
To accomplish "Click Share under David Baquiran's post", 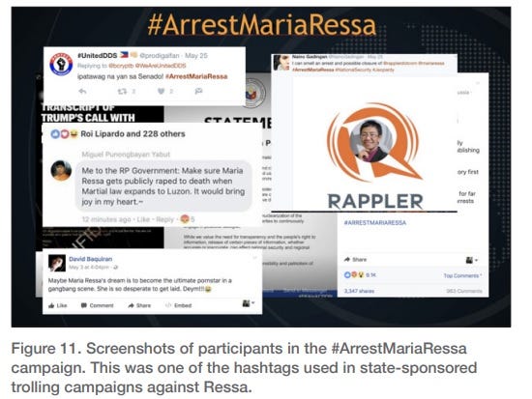I will [139, 305].
